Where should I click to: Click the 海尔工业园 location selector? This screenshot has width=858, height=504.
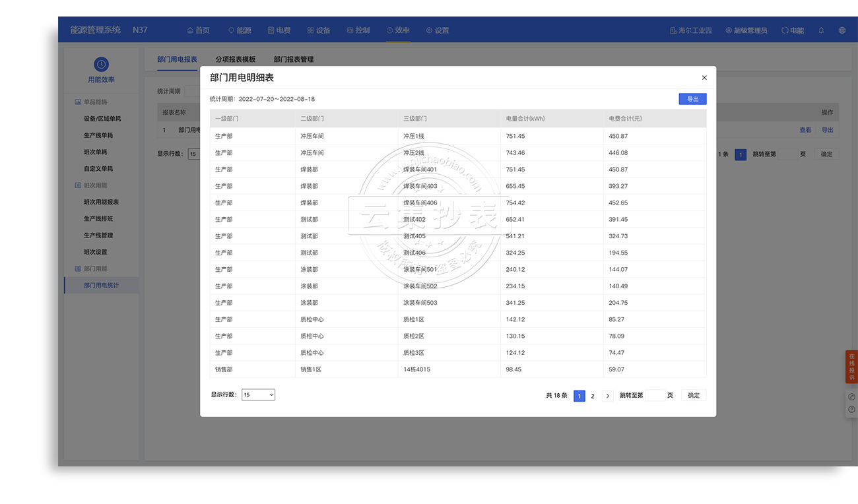click(690, 30)
